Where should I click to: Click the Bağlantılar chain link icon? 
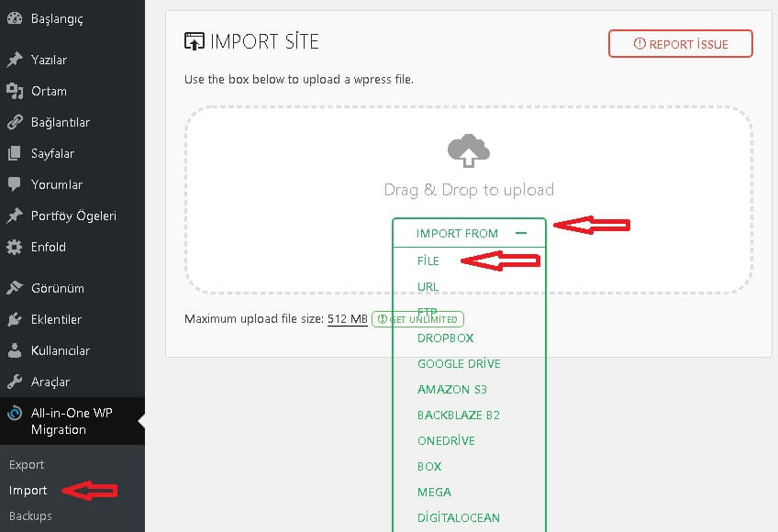[x=15, y=122]
